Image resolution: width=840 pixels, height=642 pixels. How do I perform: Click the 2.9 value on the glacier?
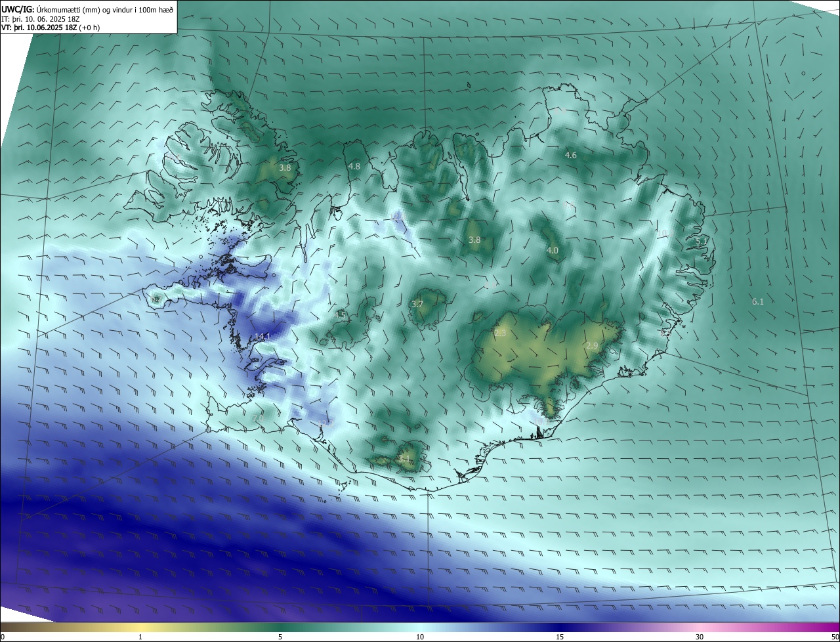[592, 345]
